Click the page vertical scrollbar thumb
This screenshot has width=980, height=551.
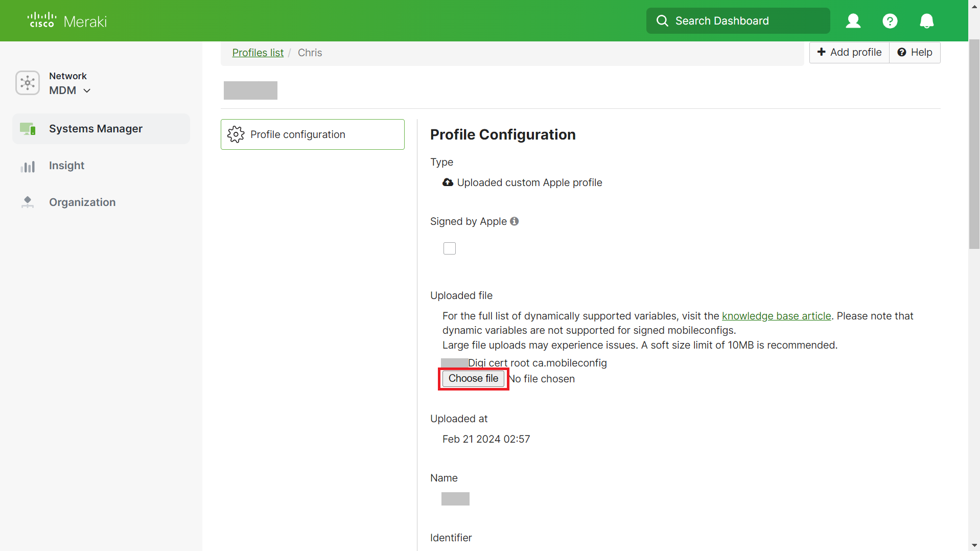[974, 143]
